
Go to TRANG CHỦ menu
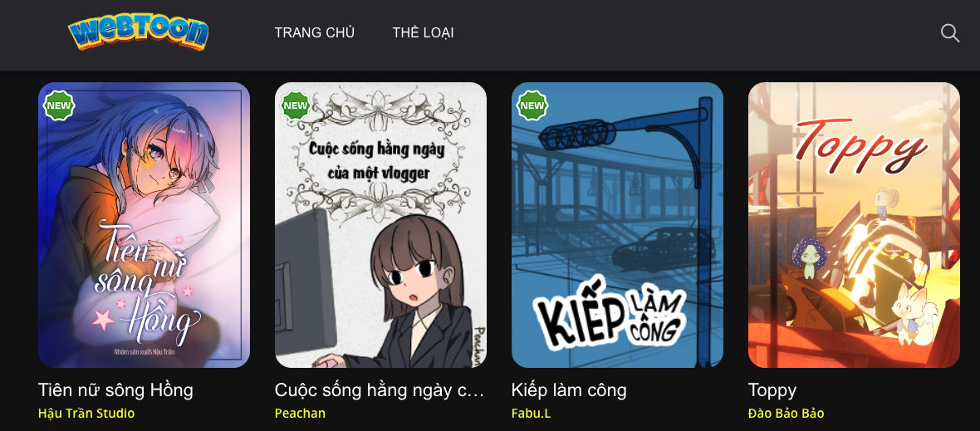tap(315, 32)
